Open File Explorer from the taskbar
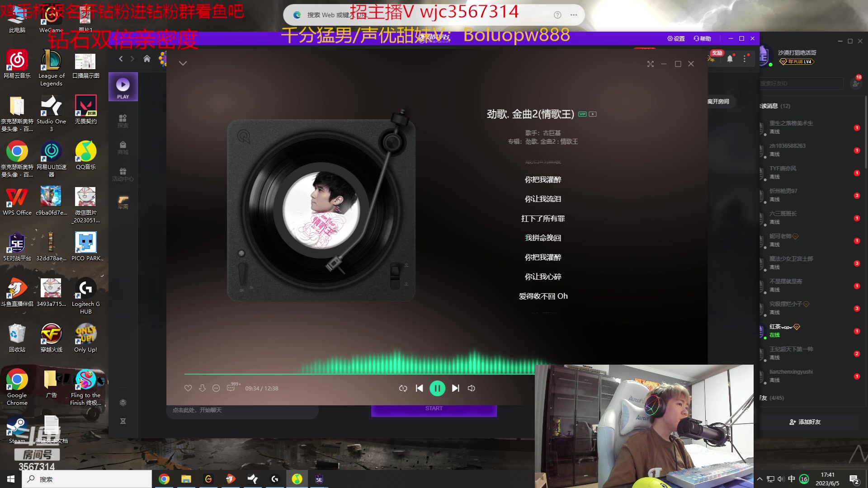Viewport: 868px width, 488px height. point(186,479)
